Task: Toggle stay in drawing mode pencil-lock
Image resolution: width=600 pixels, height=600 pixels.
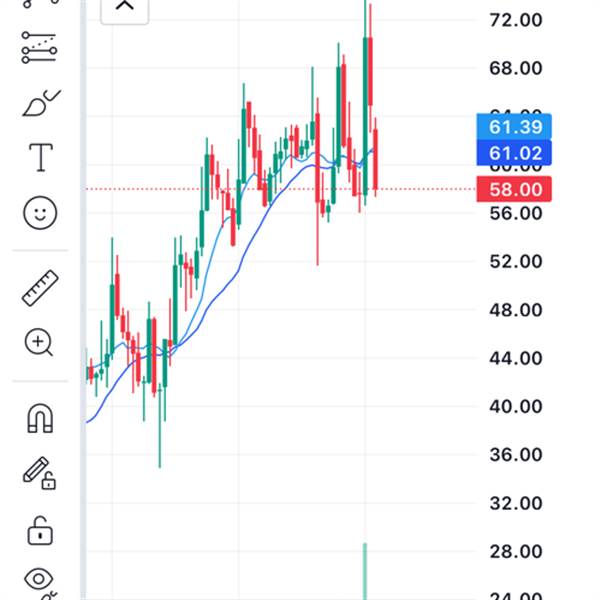Action: (x=40, y=473)
